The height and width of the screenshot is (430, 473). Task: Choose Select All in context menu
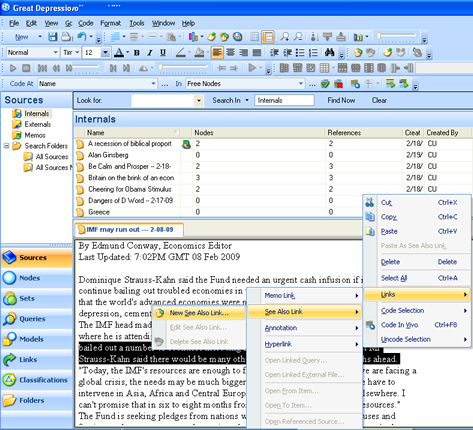[417, 278]
